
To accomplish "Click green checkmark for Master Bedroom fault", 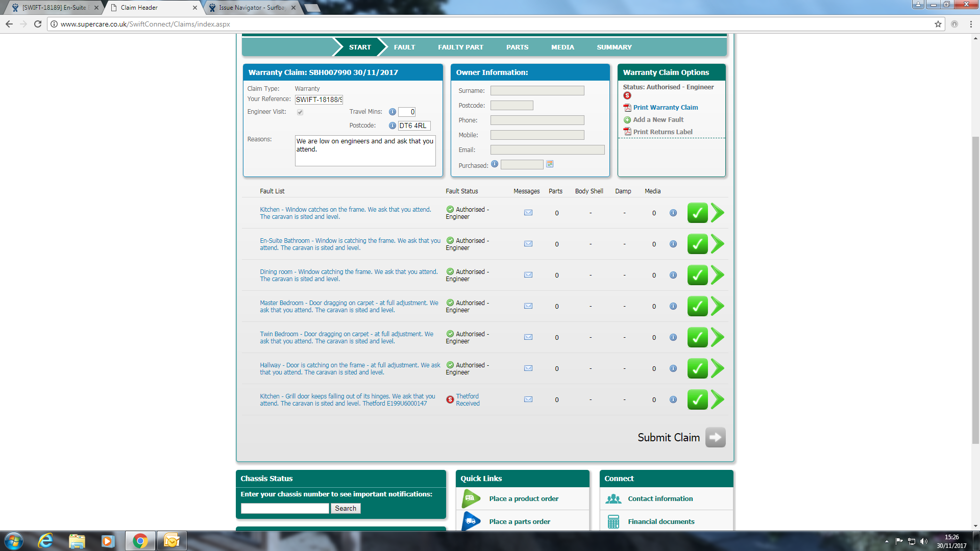I will pyautogui.click(x=697, y=306).
